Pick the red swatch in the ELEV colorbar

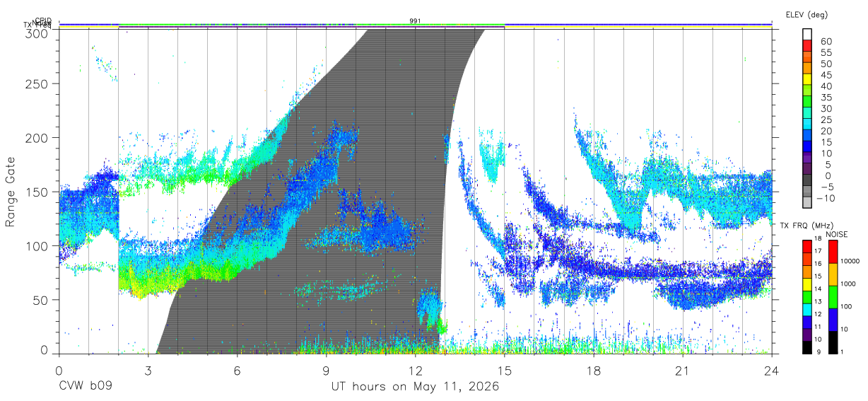click(x=807, y=46)
